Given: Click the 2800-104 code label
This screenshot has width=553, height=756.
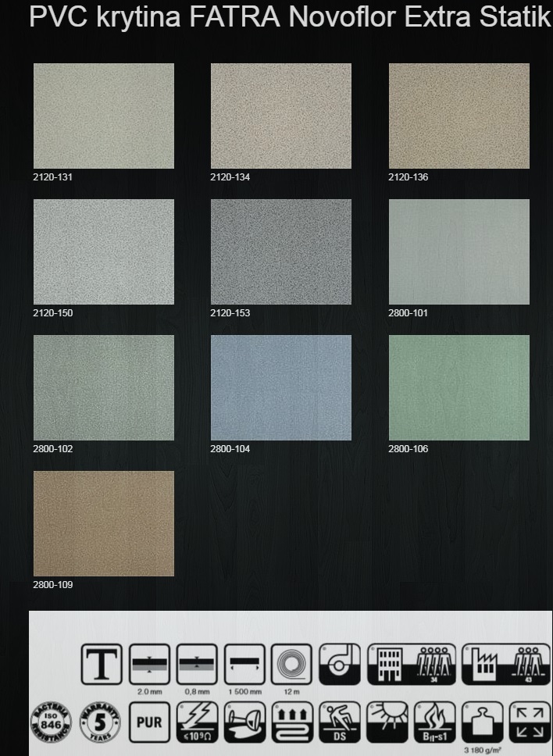Looking at the screenshot, I should click(x=230, y=449).
